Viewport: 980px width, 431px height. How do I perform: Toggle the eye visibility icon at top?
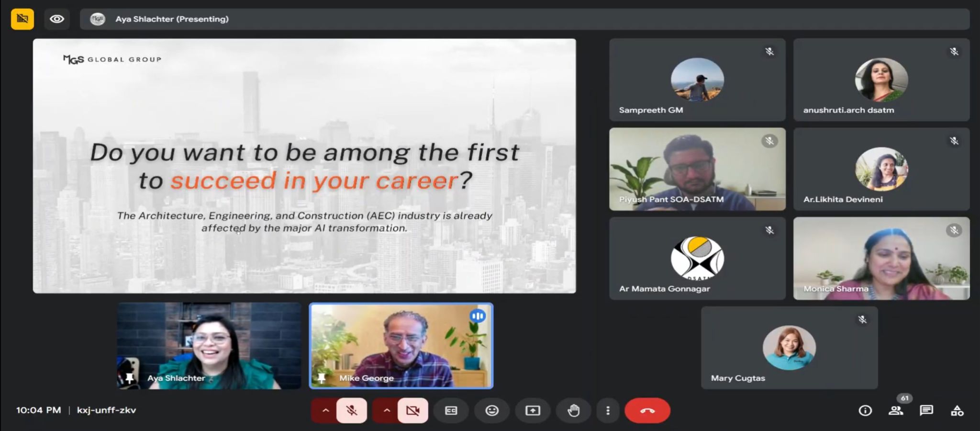(57, 19)
